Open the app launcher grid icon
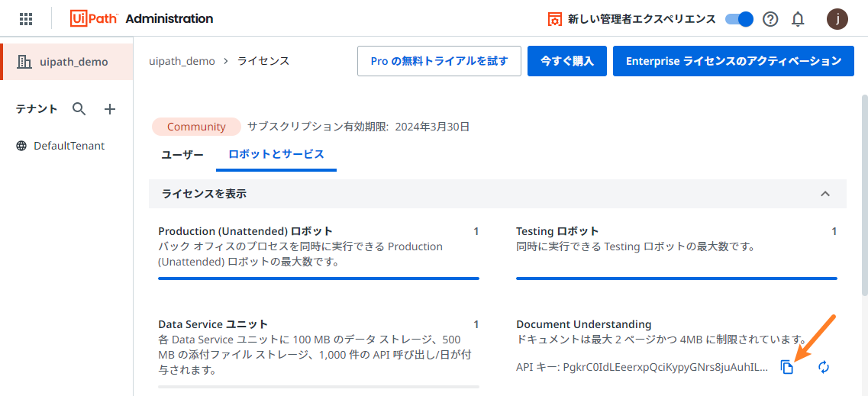The height and width of the screenshot is (396, 868). (x=26, y=19)
